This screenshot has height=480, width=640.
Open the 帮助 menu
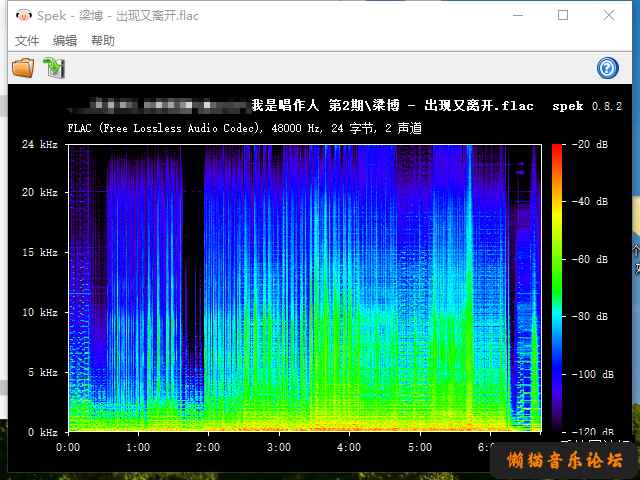click(103, 40)
